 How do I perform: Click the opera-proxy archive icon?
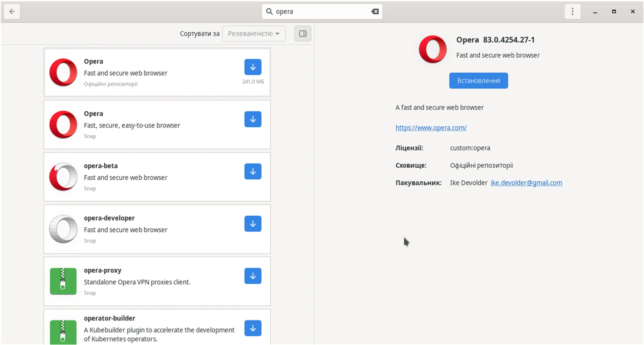pos(63,281)
